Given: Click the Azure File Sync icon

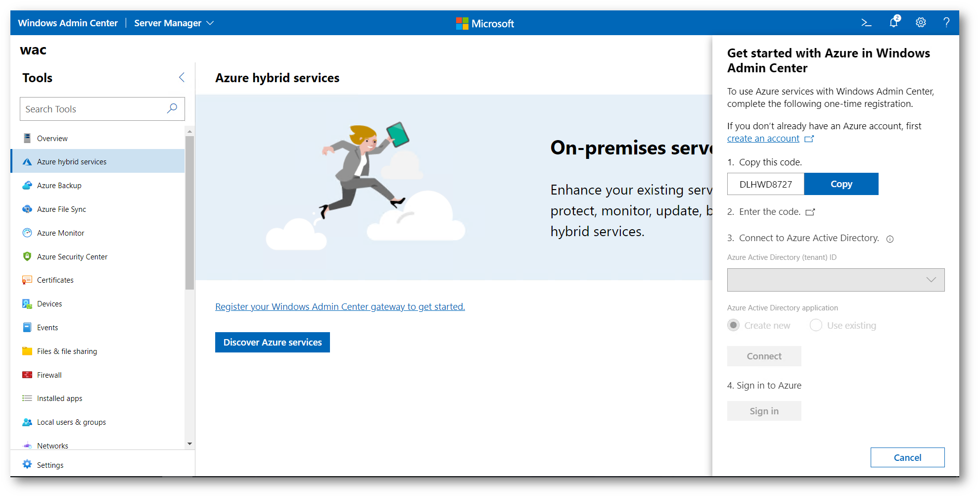Looking at the screenshot, I should [x=27, y=209].
